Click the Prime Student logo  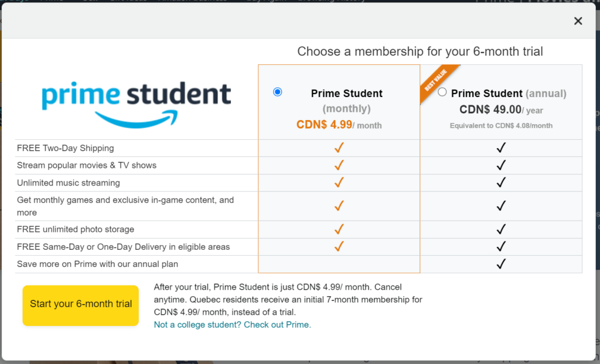pyautogui.click(x=137, y=104)
